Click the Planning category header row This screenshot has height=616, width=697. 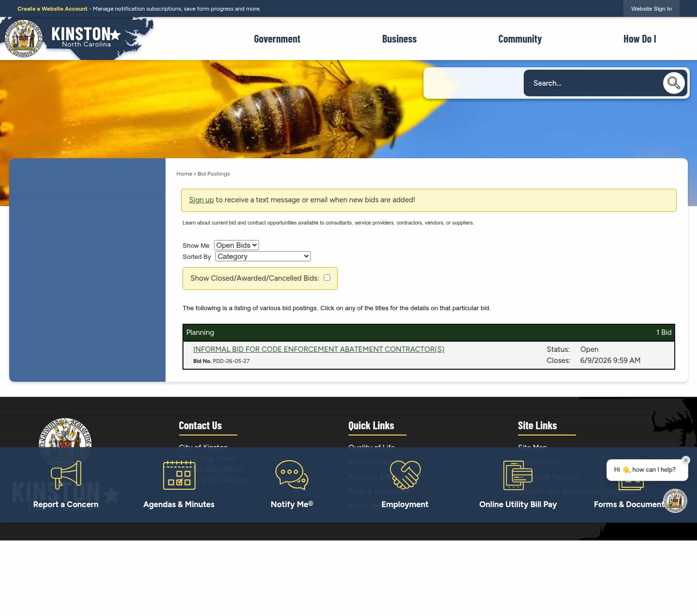tap(428, 332)
